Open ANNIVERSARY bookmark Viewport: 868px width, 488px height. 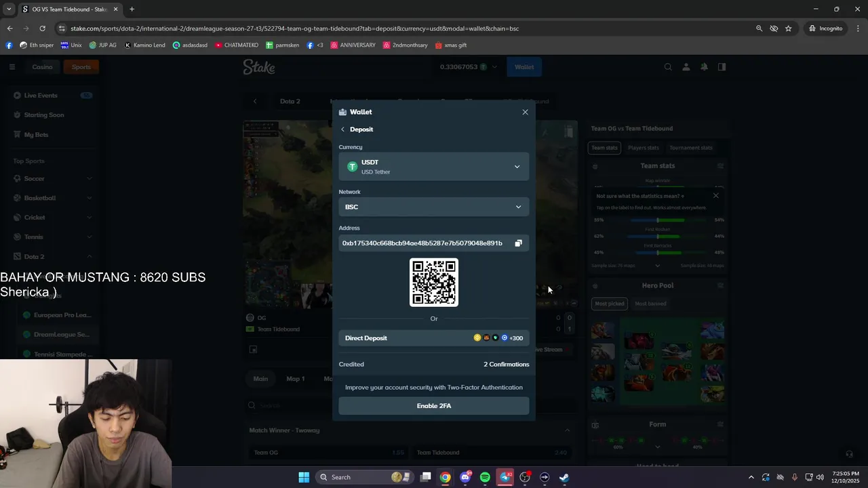pyautogui.click(x=353, y=45)
